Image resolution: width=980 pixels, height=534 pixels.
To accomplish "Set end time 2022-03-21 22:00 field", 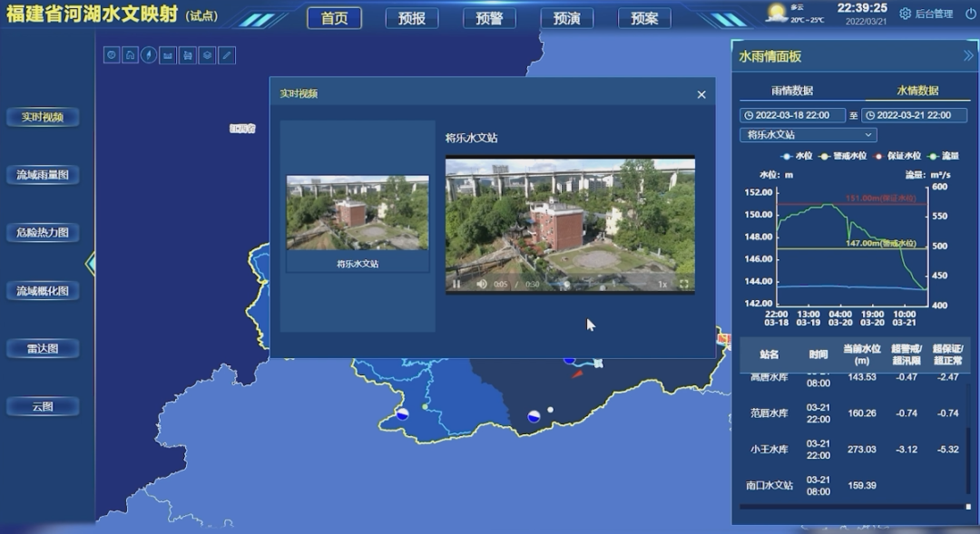I will click(915, 115).
